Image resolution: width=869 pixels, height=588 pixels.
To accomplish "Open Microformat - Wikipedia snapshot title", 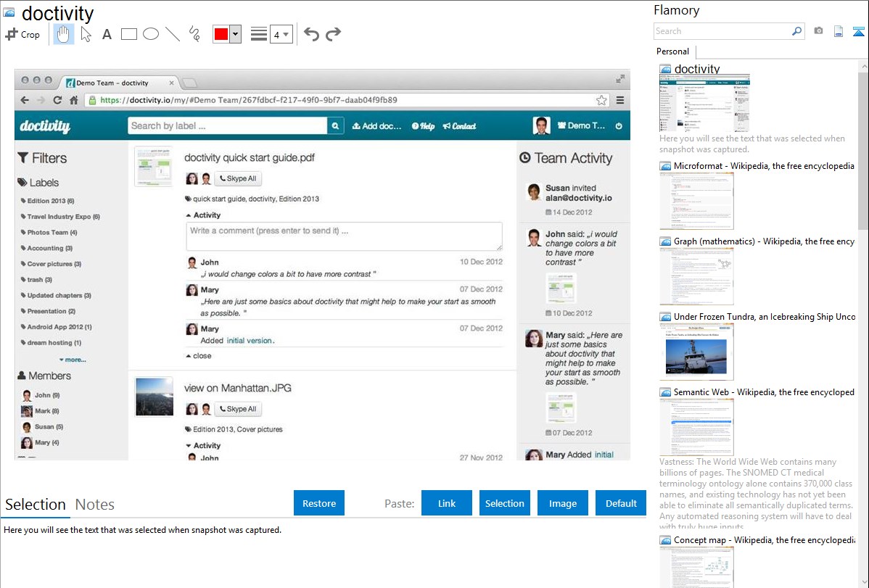I will click(x=764, y=166).
